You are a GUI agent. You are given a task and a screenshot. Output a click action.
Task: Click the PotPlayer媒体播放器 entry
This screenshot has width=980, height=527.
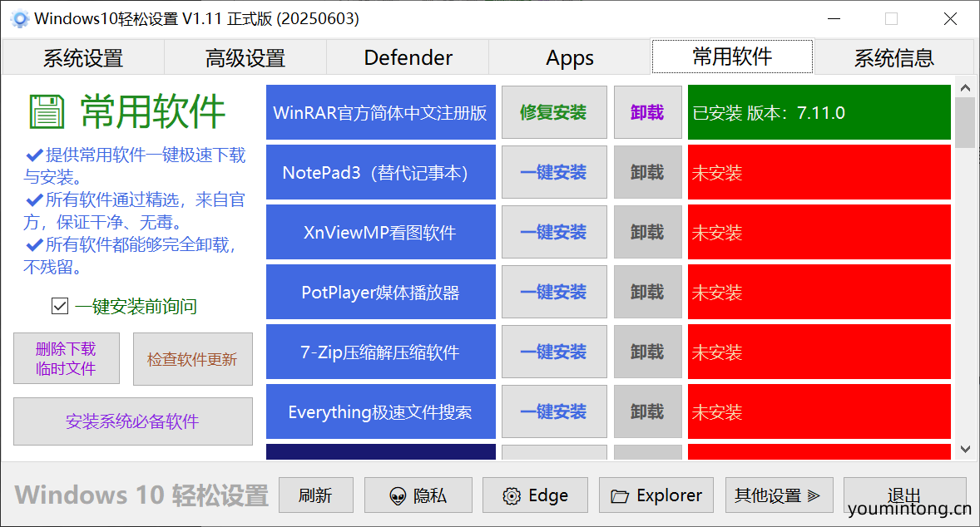click(381, 293)
